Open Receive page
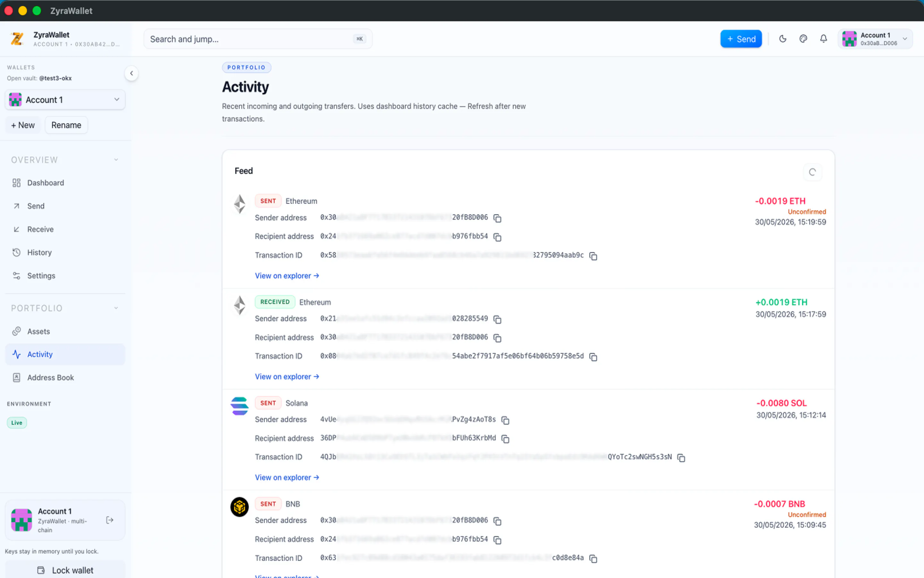 [65, 229]
